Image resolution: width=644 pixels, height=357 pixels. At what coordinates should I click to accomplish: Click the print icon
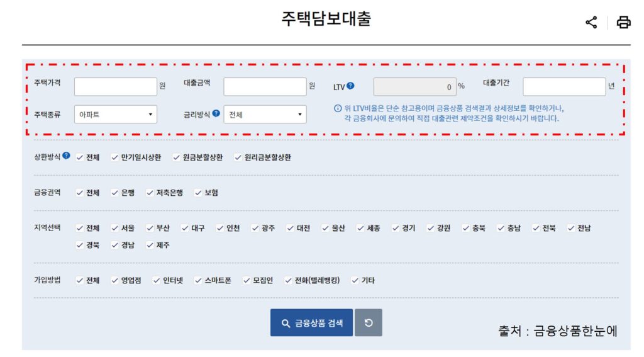[x=623, y=22]
